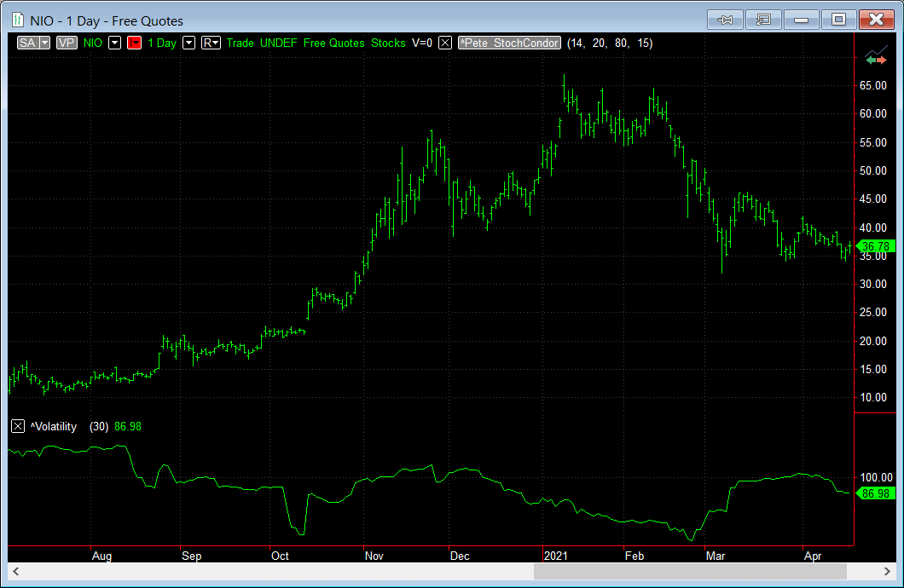The image size is (904, 588).
Task: Close the NIO chart window
Action: [877, 20]
